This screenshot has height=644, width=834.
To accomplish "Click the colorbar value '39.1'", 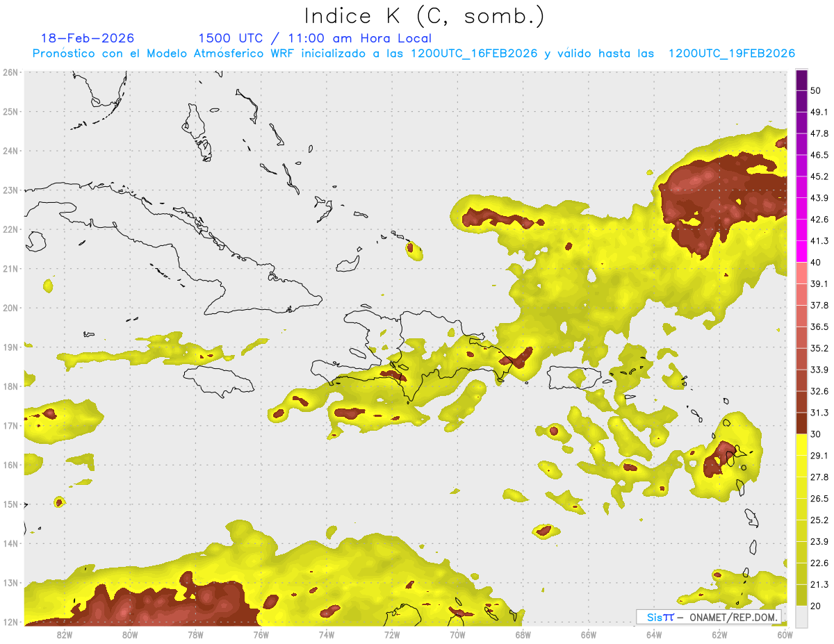I will coord(819,284).
